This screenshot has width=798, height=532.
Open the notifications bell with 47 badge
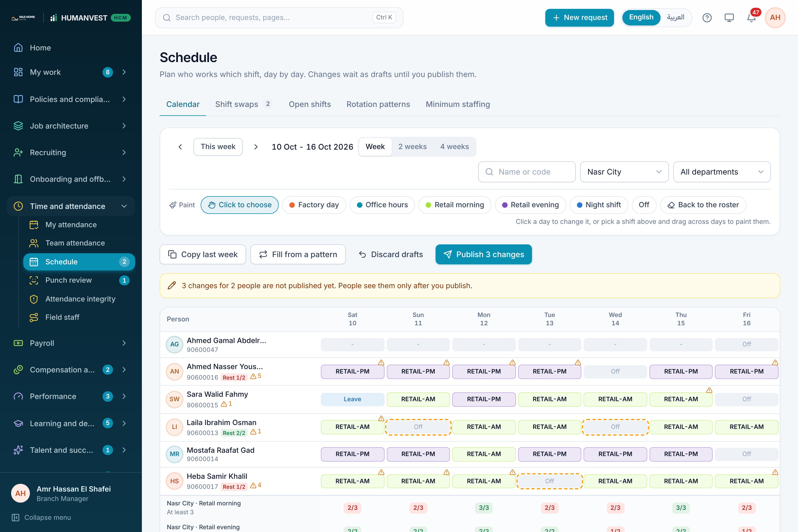pyautogui.click(x=751, y=18)
